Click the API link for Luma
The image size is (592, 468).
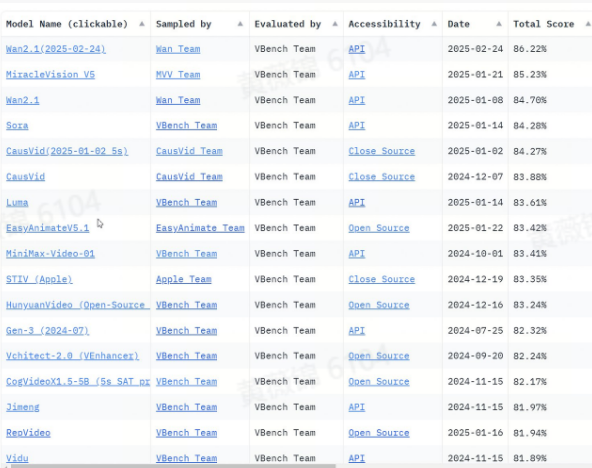click(x=357, y=203)
